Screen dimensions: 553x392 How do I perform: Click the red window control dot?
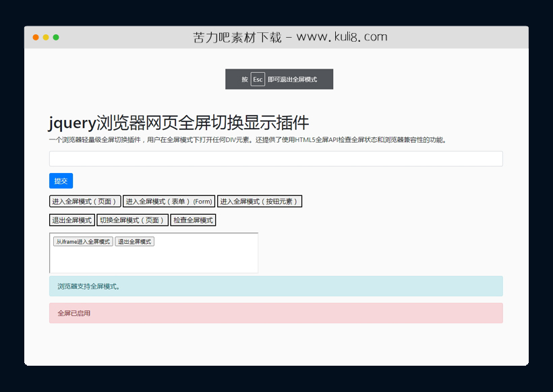(34, 38)
